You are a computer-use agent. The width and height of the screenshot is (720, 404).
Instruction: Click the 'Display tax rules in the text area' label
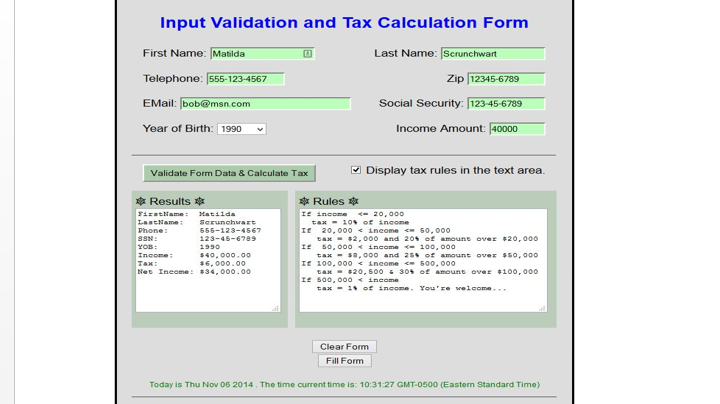pyautogui.click(x=456, y=170)
